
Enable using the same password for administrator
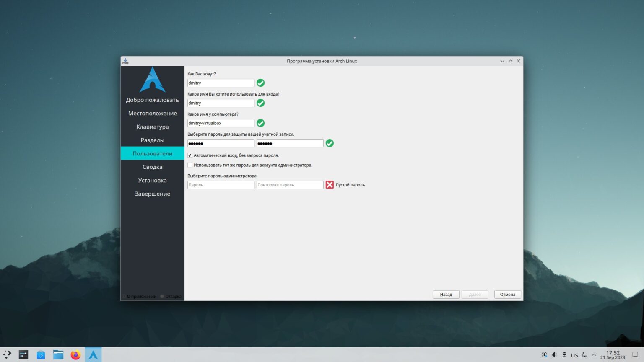click(190, 165)
